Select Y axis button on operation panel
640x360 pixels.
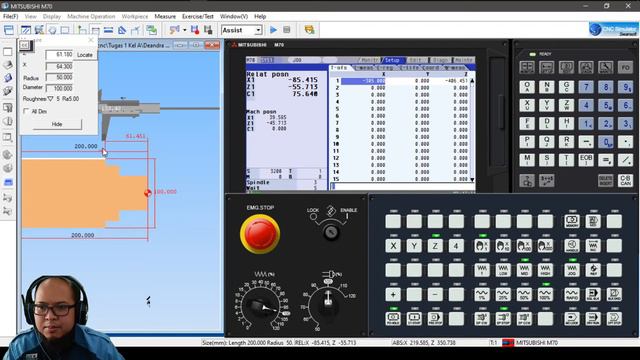tap(414, 246)
